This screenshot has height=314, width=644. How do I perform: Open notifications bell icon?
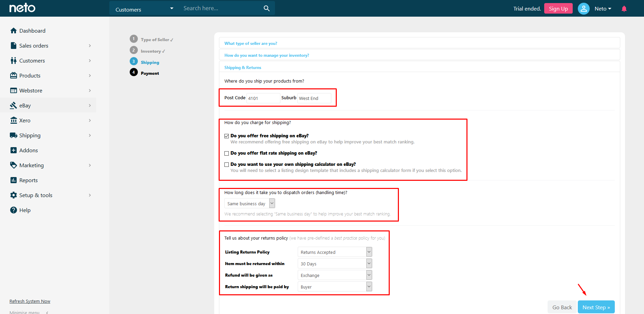[624, 8]
